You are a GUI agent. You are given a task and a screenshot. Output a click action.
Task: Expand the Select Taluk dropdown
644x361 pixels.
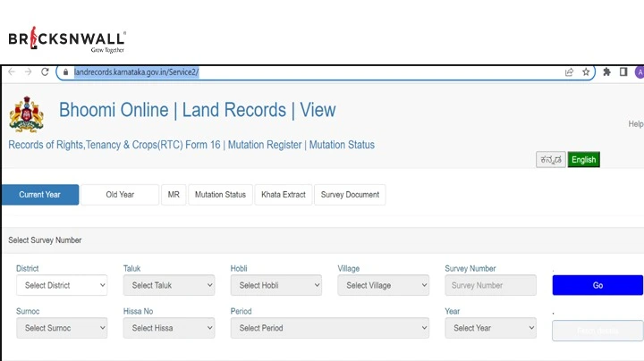pyautogui.click(x=169, y=286)
